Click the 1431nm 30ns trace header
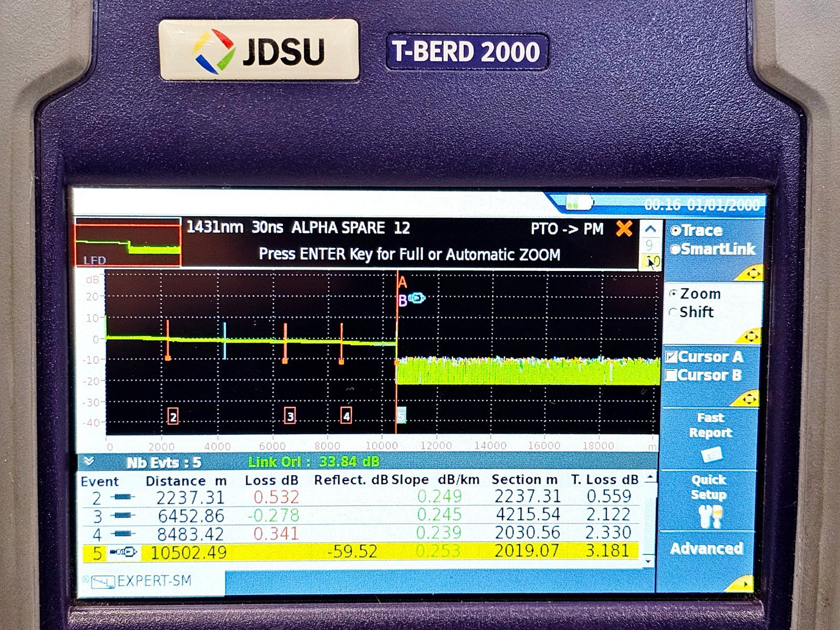This screenshot has width=840, height=630. pyautogui.click(x=298, y=228)
